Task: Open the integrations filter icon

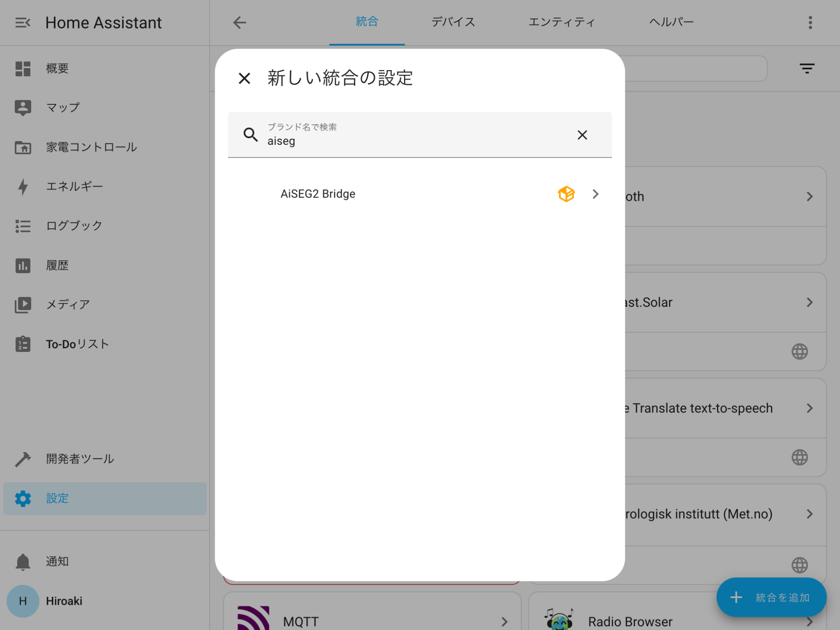Action: pos(807,68)
